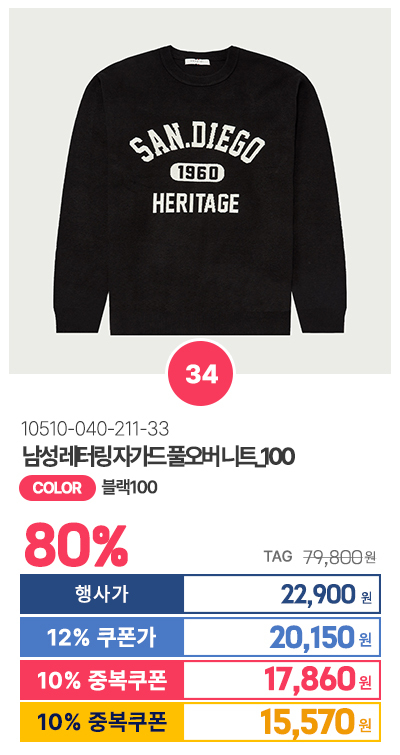Image resolution: width=400 pixels, height=755 pixels.
Task: Click the struck-through 79,800원 price
Action: 339,557
